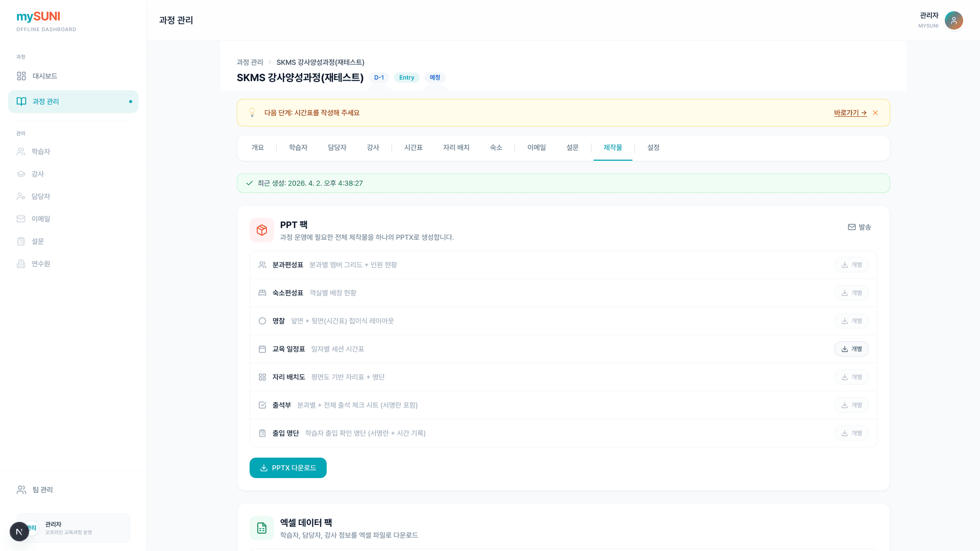The width and height of the screenshot is (980, 551).
Task: Download 출입 명단 individually via 개별
Action: [x=851, y=433]
